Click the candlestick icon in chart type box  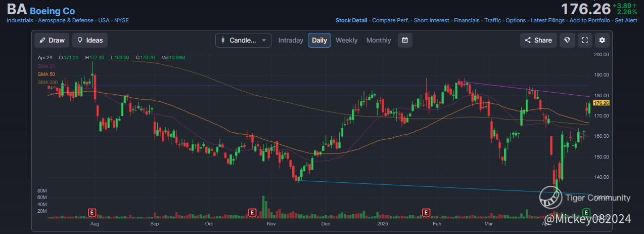point(223,41)
